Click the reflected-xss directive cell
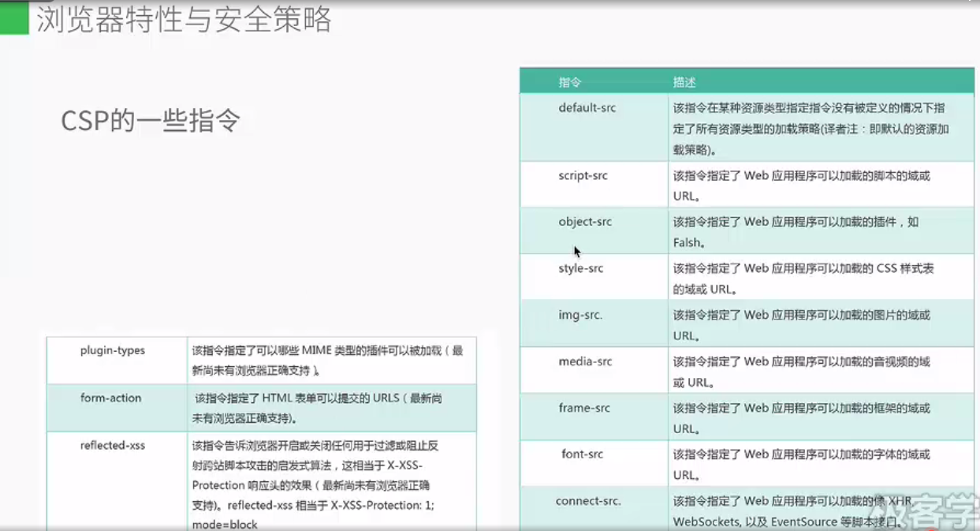 pyautogui.click(x=113, y=446)
